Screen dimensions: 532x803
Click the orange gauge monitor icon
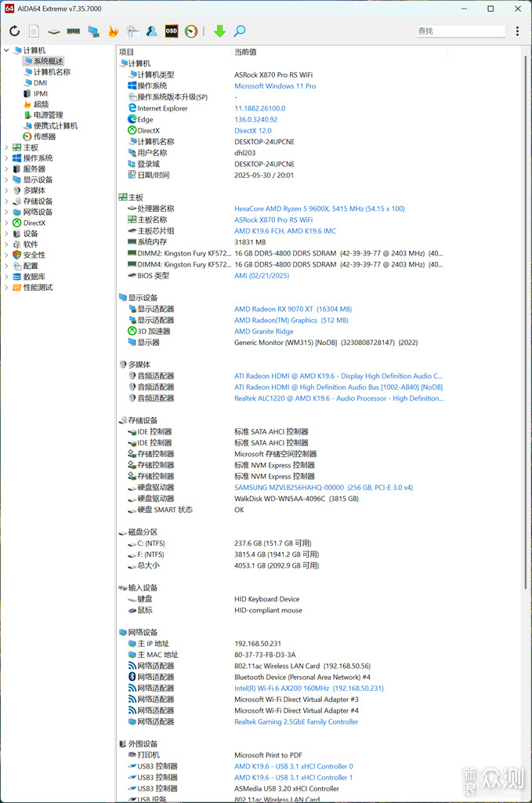[x=191, y=31]
